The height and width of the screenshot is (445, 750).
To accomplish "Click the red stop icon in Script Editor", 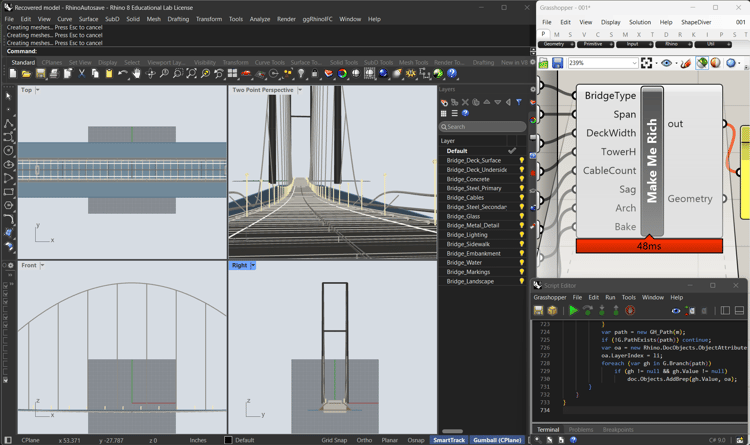I will tap(630, 311).
